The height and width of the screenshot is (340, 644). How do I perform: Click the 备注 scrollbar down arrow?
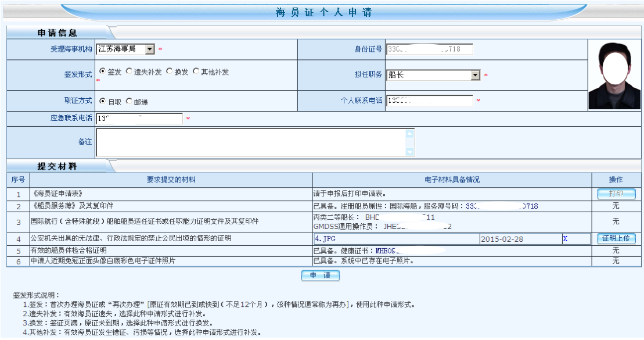pyautogui.click(x=411, y=152)
